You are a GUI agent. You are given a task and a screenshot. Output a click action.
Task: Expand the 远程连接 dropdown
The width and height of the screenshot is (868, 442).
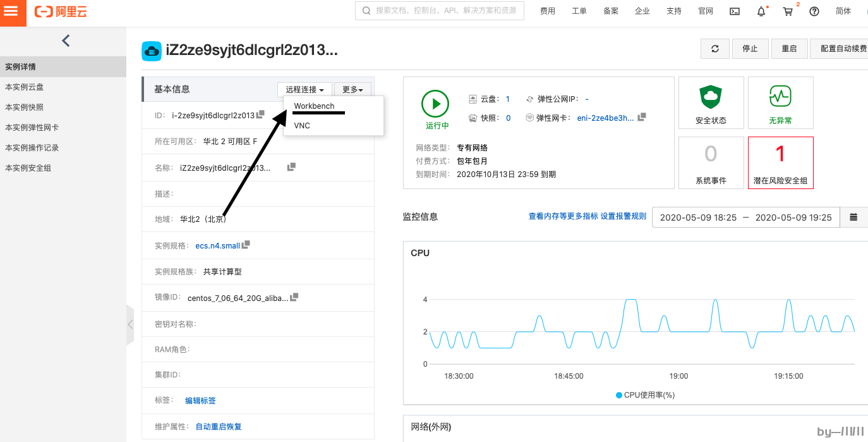click(x=304, y=90)
